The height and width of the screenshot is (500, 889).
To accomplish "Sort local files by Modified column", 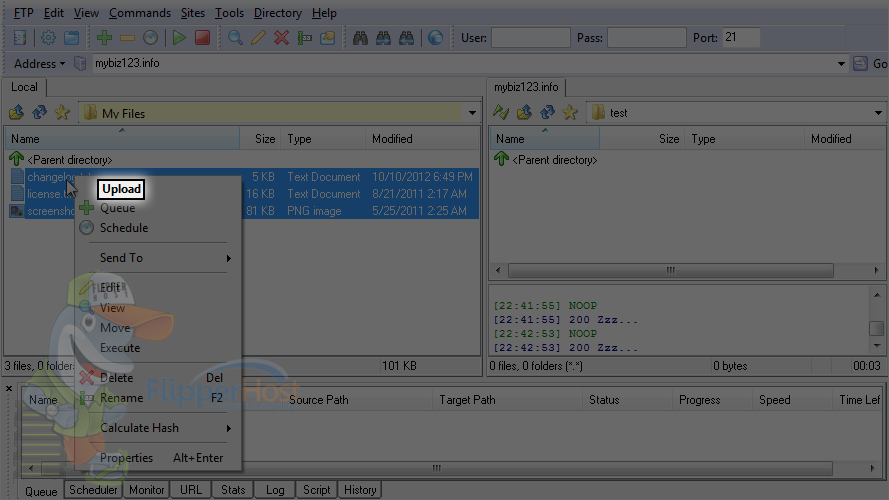I will tap(422, 139).
